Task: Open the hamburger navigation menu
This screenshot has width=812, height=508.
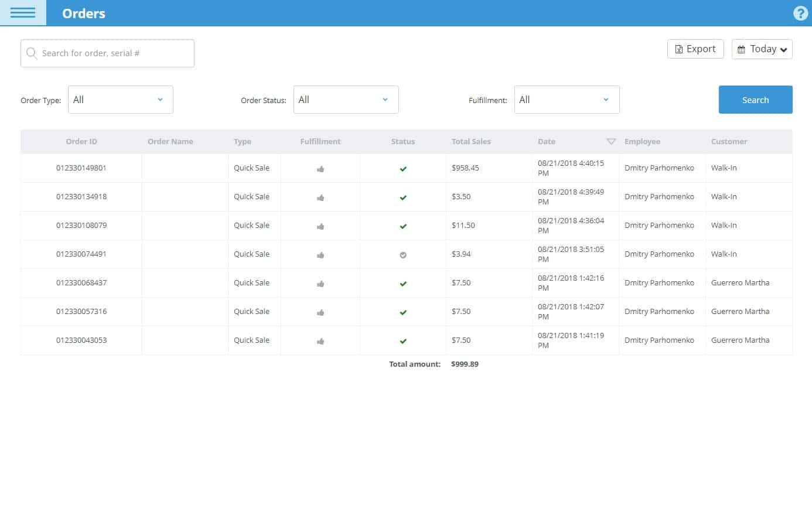Action: click(x=23, y=13)
